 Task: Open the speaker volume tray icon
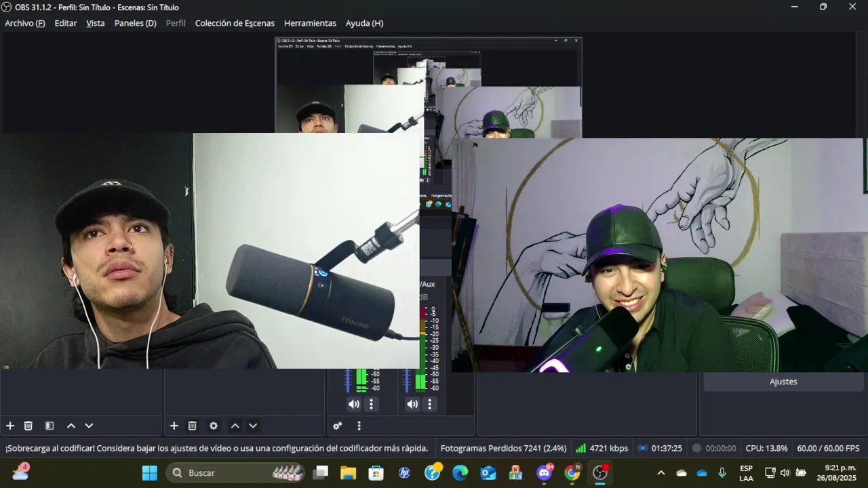coord(785,472)
